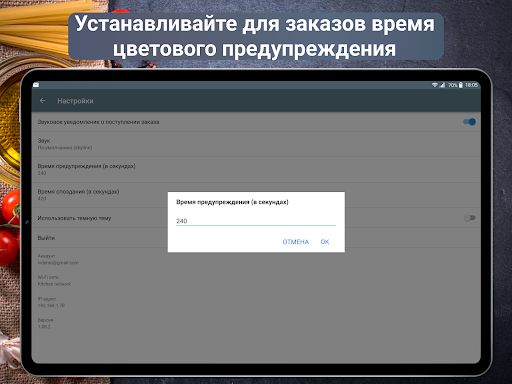Click the dialog title Время предупреждения
Viewport: 512px width, 384px height.
(x=232, y=202)
